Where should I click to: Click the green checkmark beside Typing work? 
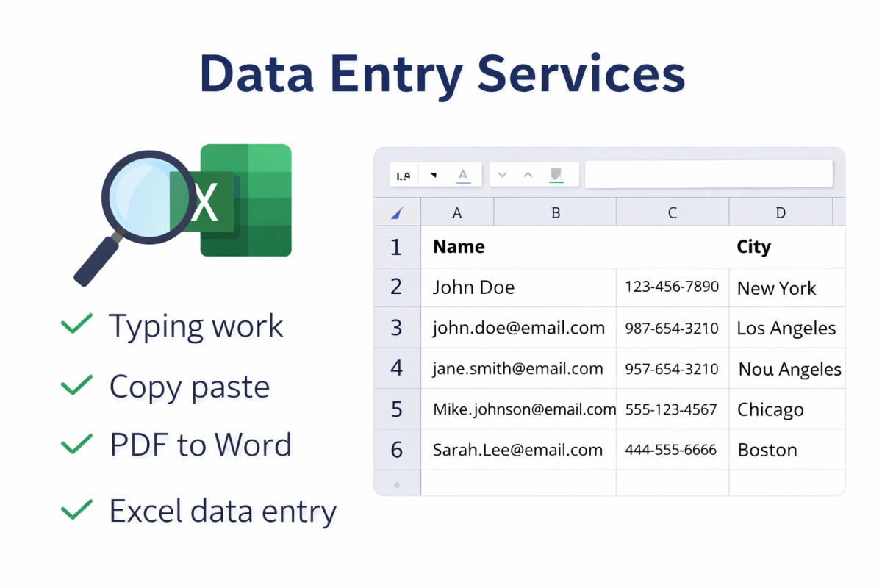(76, 323)
